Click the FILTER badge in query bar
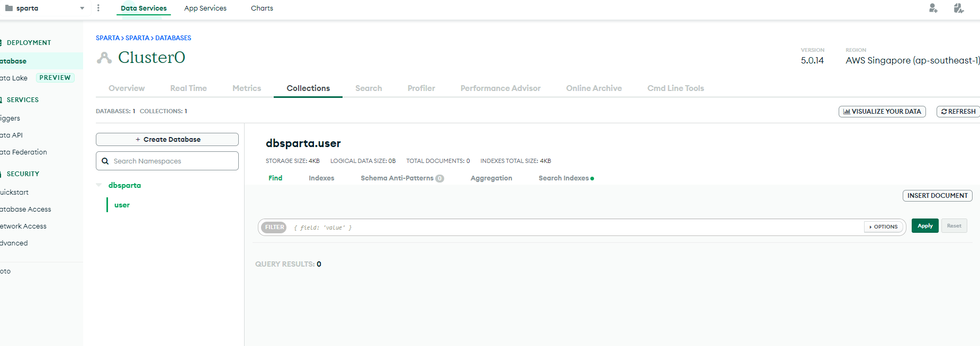Image resolution: width=980 pixels, height=346 pixels. tap(274, 227)
